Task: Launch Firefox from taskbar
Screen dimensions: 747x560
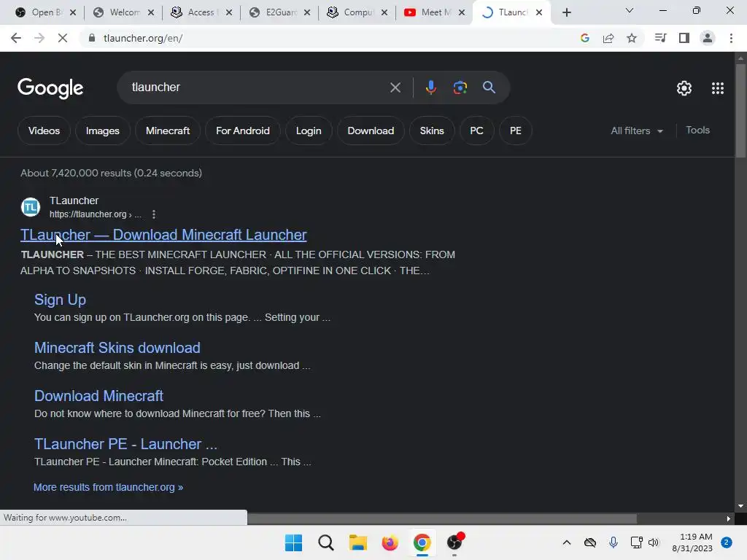Action: pyautogui.click(x=390, y=542)
